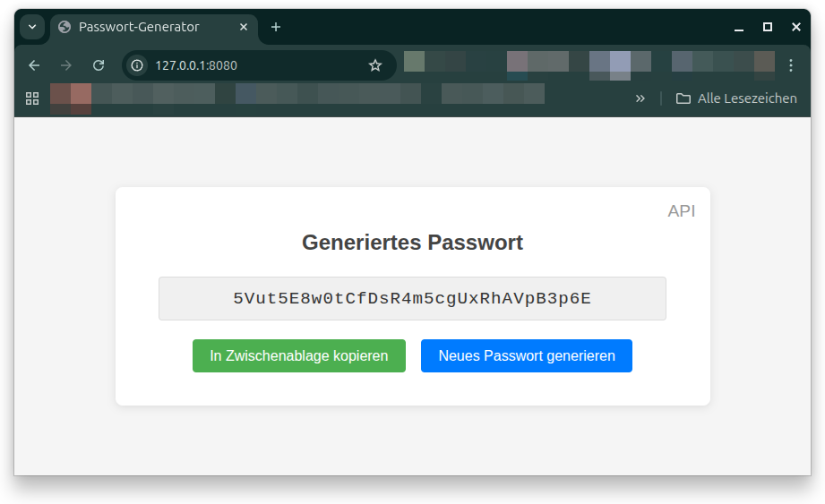This screenshot has height=504, width=825.
Task: Open a new browser tab
Action: pos(276,27)
